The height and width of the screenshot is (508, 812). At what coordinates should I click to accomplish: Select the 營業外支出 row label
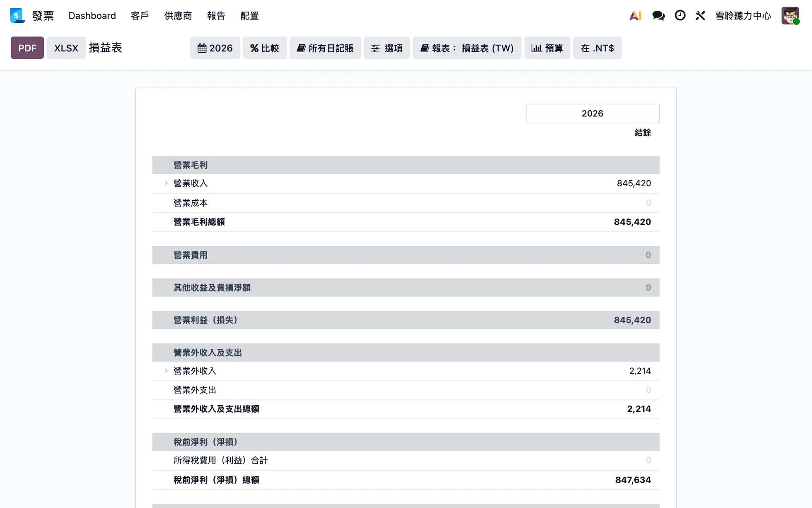(195, 390)
